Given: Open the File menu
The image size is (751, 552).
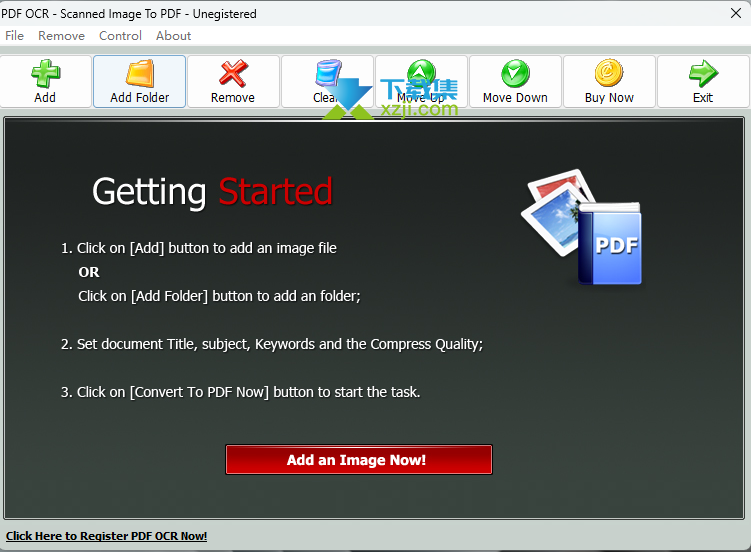Looking at the screenshot, I should [x=14, y=36].
